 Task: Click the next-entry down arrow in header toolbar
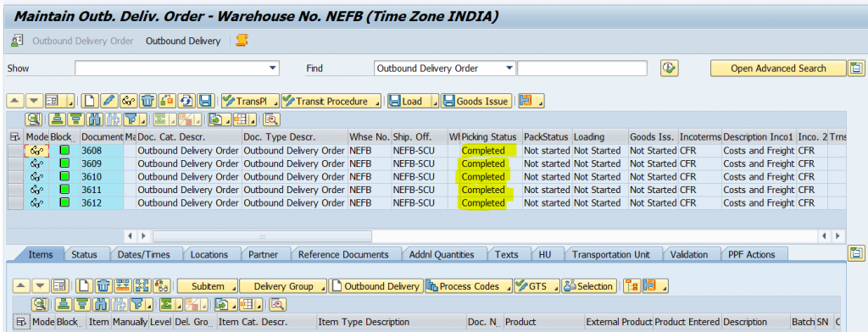coord(34,102)
